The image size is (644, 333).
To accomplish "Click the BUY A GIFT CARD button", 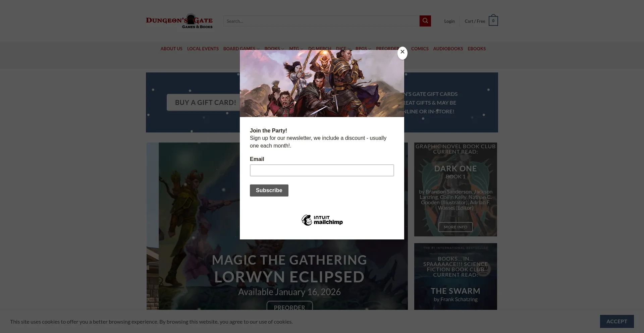I will 206,102.
